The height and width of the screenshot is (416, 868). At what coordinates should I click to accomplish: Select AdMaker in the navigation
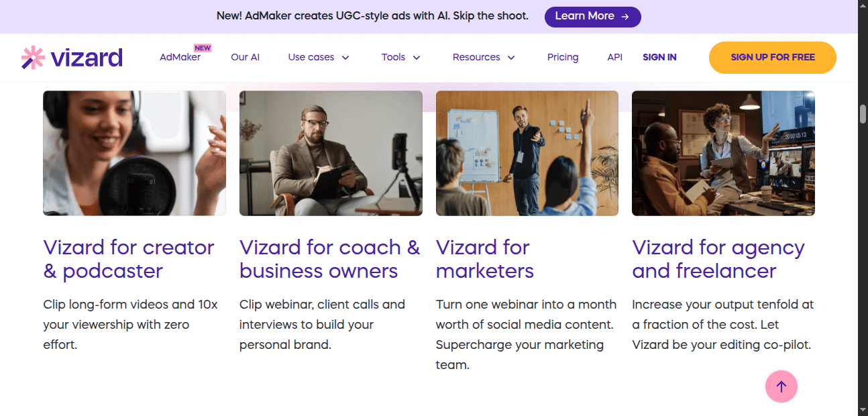[x=180, y=57]
